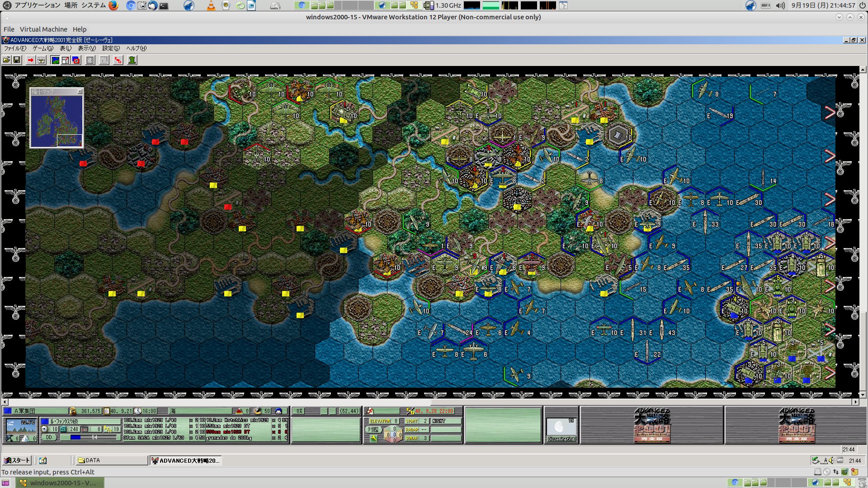Open the ファイル(F) menu
868x488 pixels.
(x=15, y=48)
